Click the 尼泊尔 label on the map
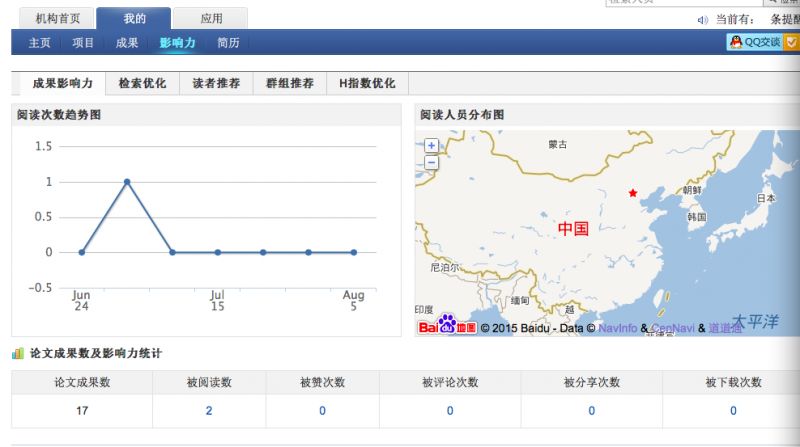Image resolution: width=800 pixels, height=447 pixels. tap(444, 267)
